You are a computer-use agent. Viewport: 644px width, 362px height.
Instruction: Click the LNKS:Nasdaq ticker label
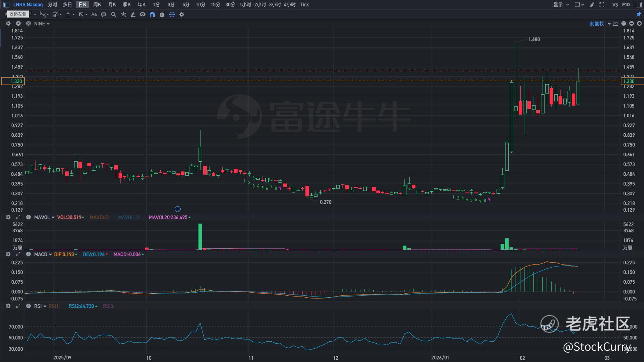[28, 5]
